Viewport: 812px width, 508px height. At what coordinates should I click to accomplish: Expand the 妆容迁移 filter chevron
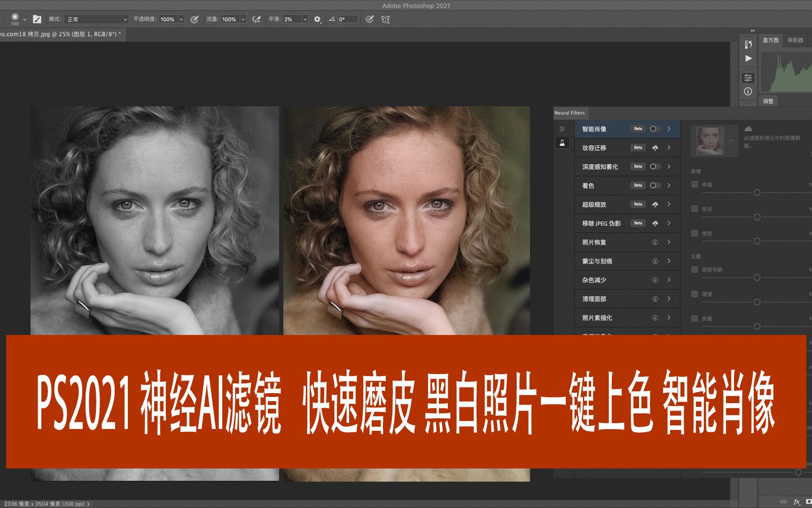(669, 148)
